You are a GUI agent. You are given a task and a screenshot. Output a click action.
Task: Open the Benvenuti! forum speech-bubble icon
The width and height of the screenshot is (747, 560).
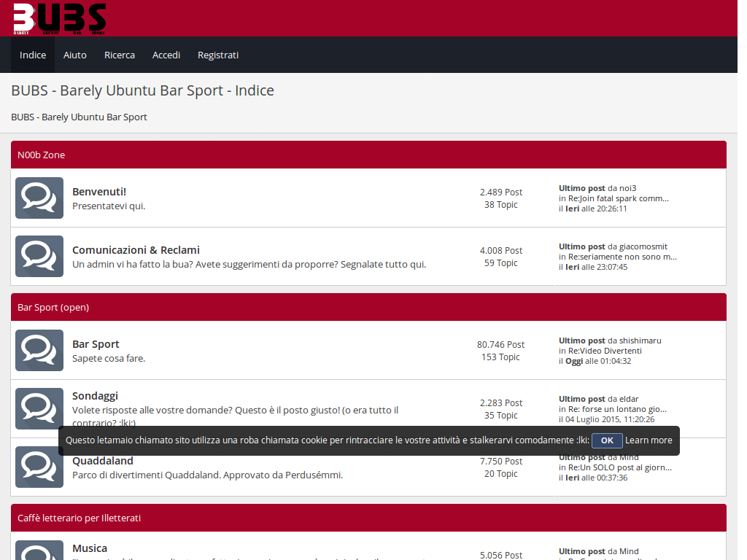point(39,198)
